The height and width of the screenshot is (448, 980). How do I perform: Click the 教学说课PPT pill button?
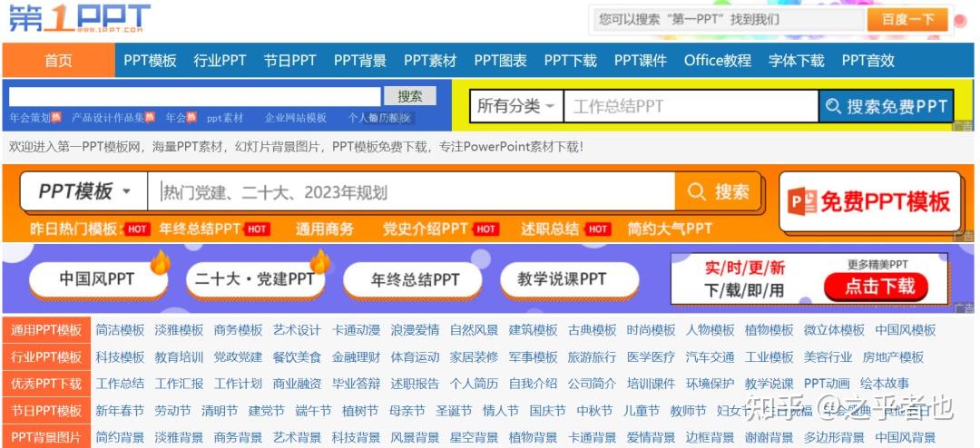pos(569,279)
